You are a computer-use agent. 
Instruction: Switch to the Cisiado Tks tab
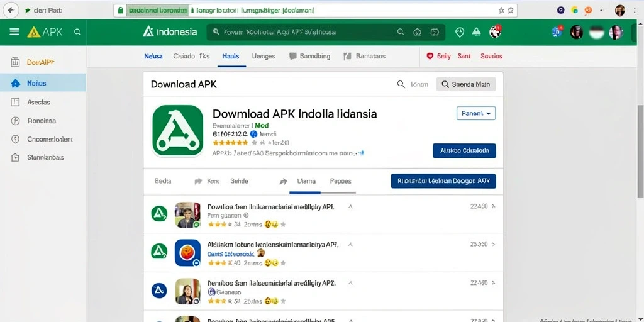[191, 56]
